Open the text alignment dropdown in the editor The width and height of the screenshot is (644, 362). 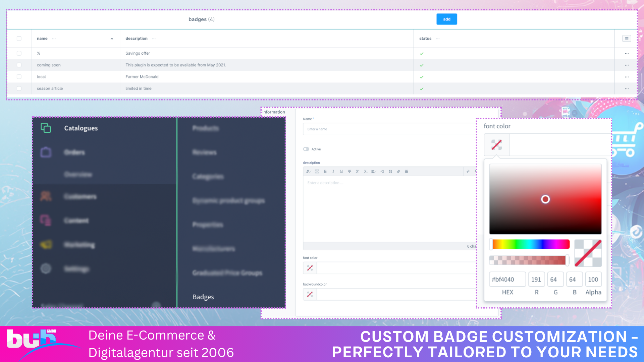374,171
